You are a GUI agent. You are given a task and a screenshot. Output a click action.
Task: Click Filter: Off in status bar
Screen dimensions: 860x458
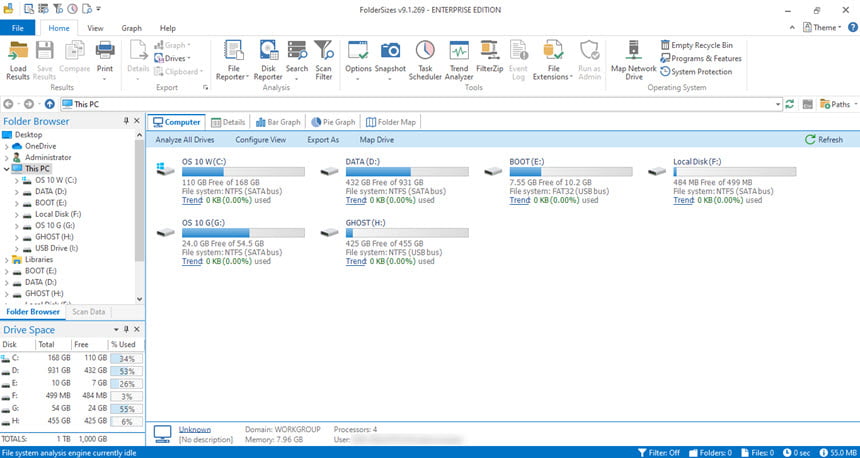coord(659,453)
